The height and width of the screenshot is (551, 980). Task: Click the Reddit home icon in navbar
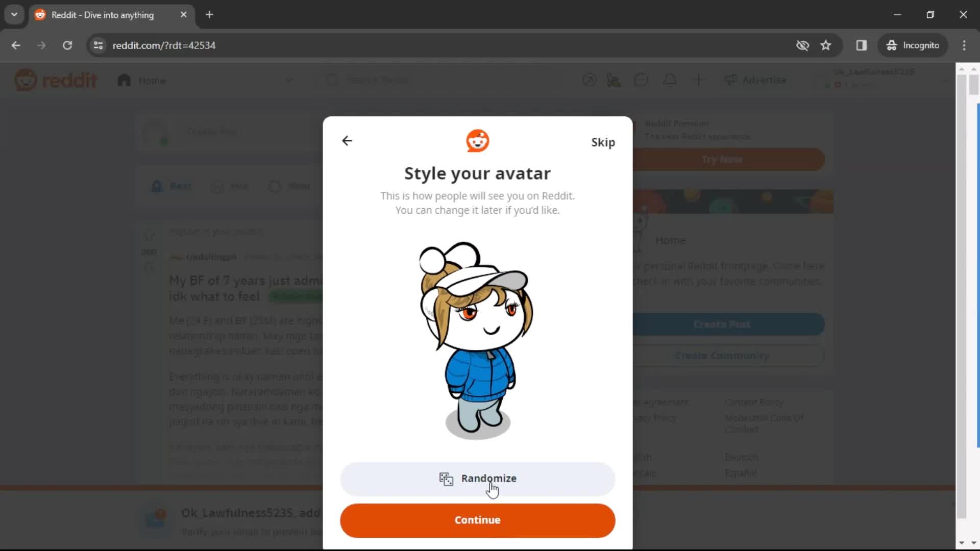[x=125, y=80]
